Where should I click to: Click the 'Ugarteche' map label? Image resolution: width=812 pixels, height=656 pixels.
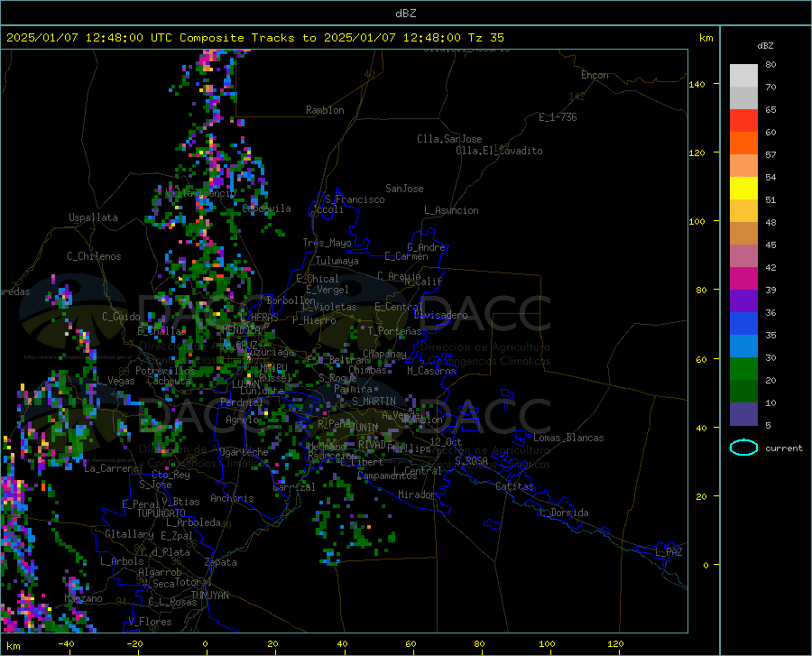(244, 452)
